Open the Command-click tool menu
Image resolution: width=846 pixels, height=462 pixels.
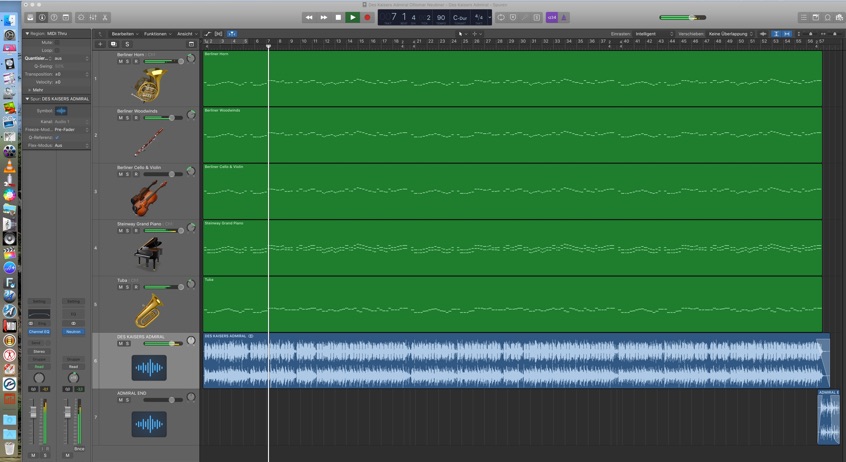point(477,33)
